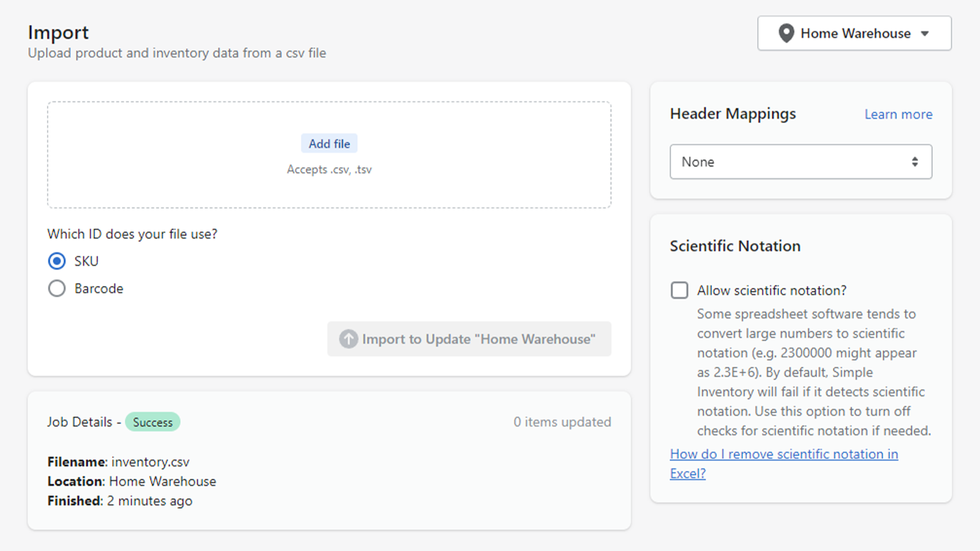
Task: Enable the Allow scientific notation checkbox
Action: pyautogui.click(x=679, y=290)
